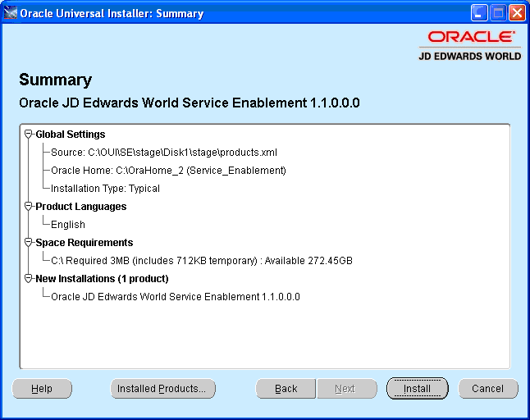Click the Oracle Universal Installer title icon
The width and height of the screenshot is (530, 420).
pyautogui.click(x=10, y=13)
